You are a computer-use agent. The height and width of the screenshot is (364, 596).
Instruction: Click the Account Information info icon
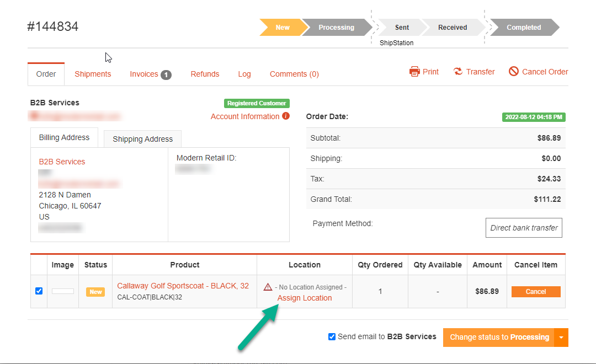(x=286, y=116)
